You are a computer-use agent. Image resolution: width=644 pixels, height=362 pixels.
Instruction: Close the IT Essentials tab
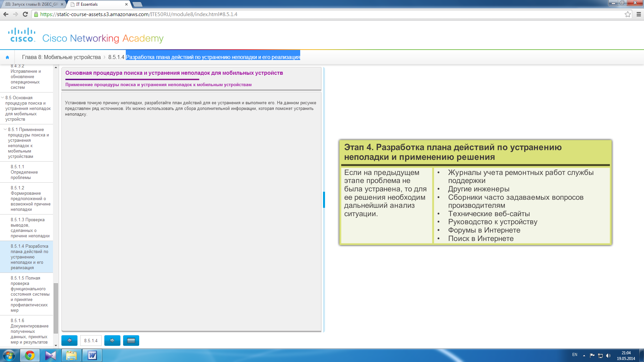126,4
